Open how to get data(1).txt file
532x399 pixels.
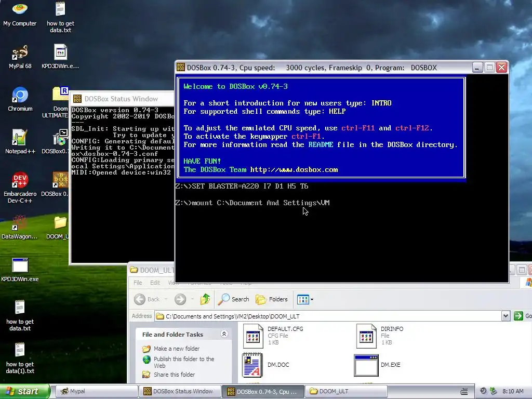pos(20,358)
